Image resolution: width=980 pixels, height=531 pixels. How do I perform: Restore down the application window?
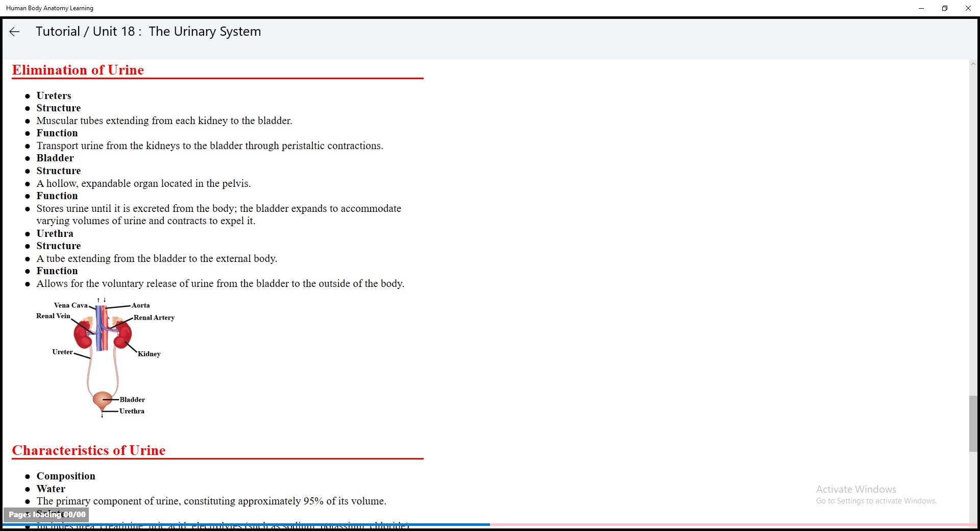945,8
